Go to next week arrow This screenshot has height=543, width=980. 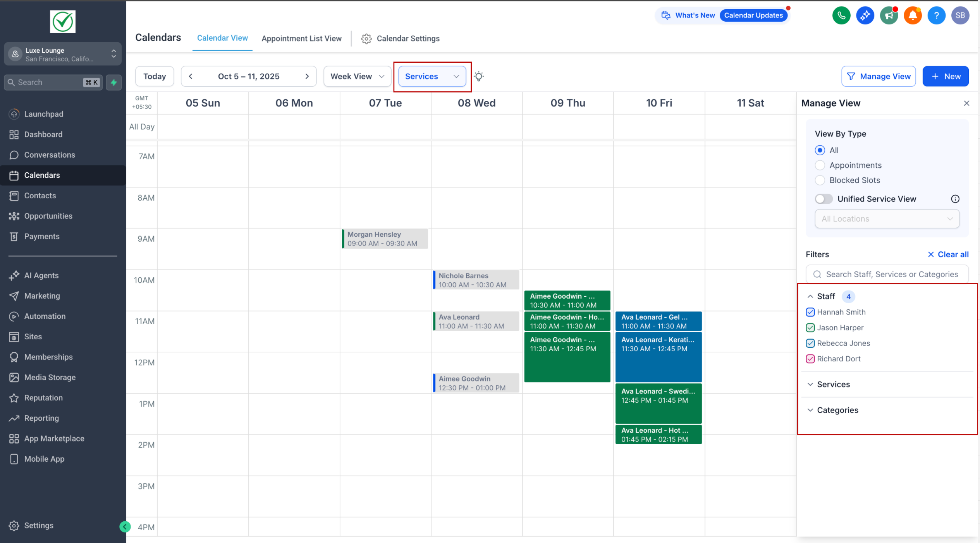(307, 76)
